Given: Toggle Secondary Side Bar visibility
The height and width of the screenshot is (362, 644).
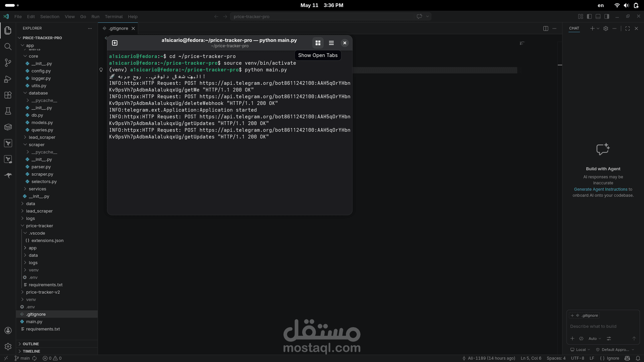Looking at the screenshot, I should pyautogui.click(x=607, y=16).
